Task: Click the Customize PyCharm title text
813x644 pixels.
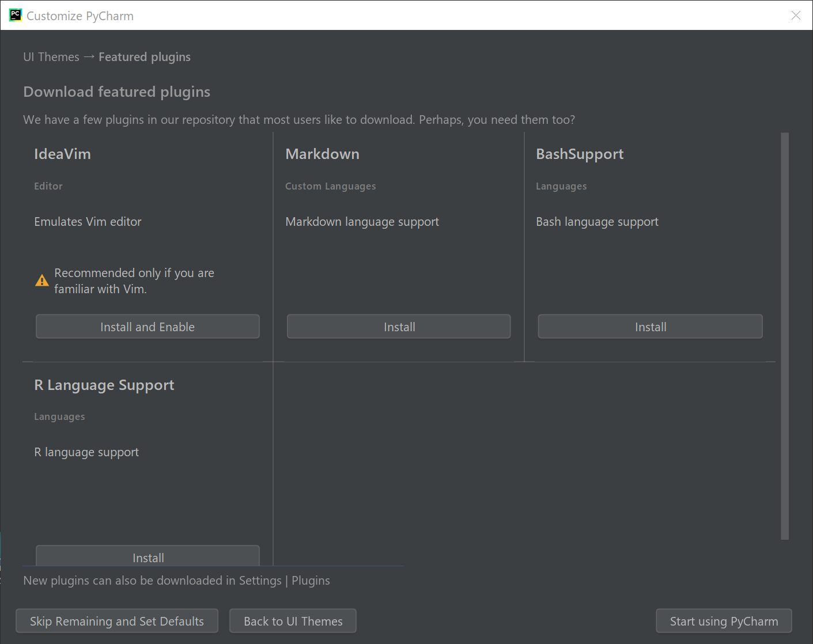Action: click(x=80, y=16)
